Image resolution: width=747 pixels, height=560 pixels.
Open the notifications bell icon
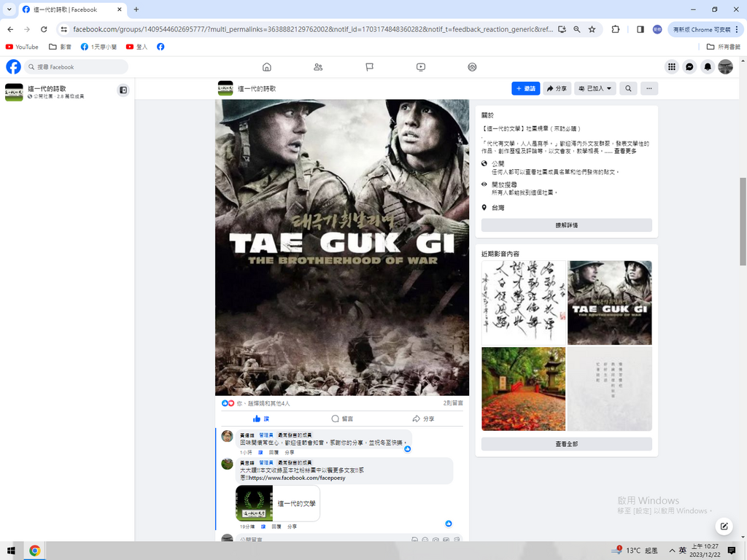(x=707, y=67)
